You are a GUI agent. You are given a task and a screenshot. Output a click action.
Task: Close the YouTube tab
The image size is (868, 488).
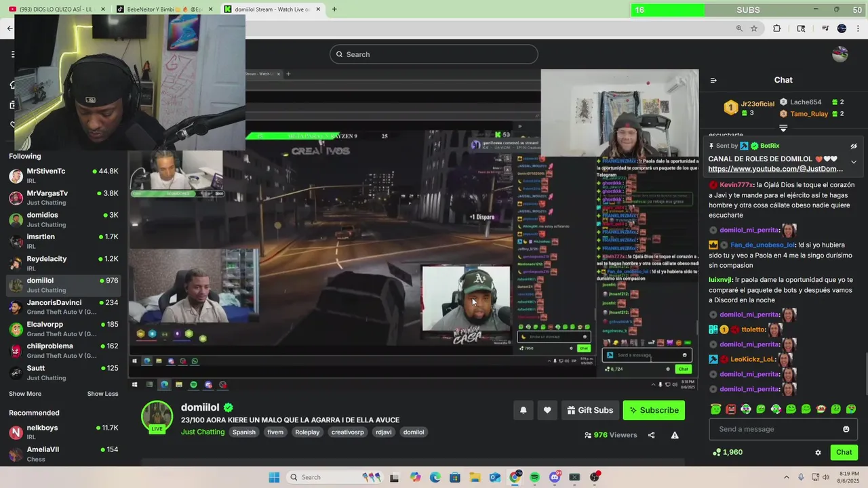click(x=103, y=9)
